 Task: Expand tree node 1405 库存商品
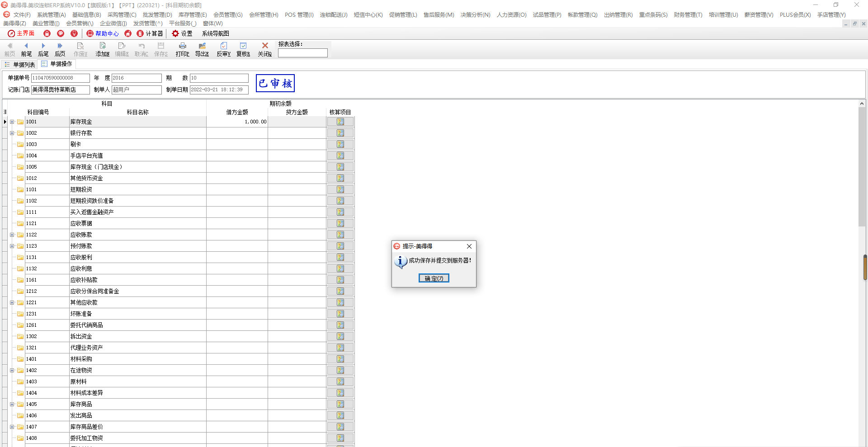(x=12, y=404)
